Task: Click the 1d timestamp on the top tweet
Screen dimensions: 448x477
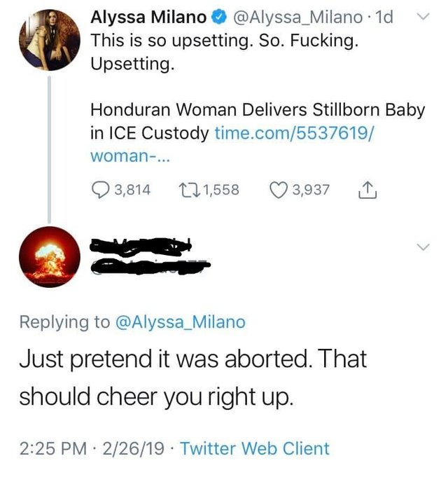Action: [384, 18]
